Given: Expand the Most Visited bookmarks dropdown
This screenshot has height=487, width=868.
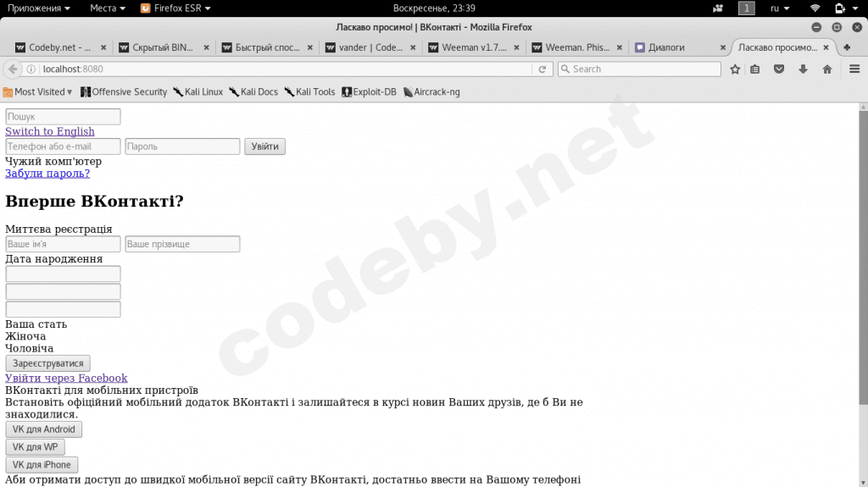Looking at the screenshot, I should (37, 91).
